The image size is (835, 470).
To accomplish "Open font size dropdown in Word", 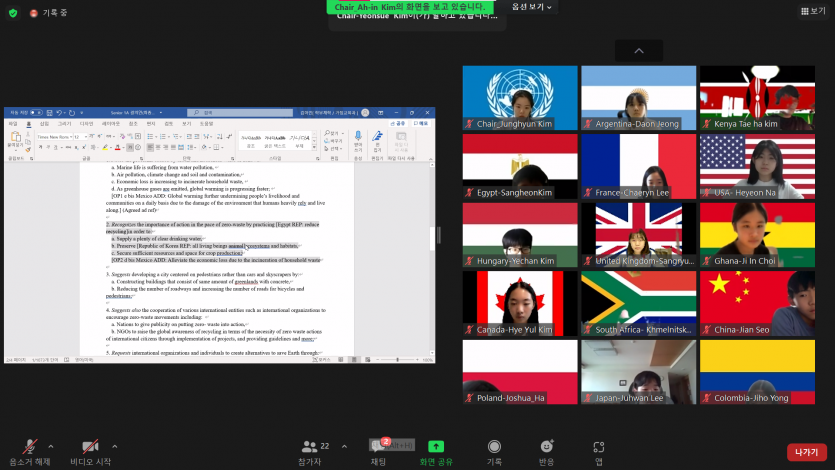I will coord(86,137).
